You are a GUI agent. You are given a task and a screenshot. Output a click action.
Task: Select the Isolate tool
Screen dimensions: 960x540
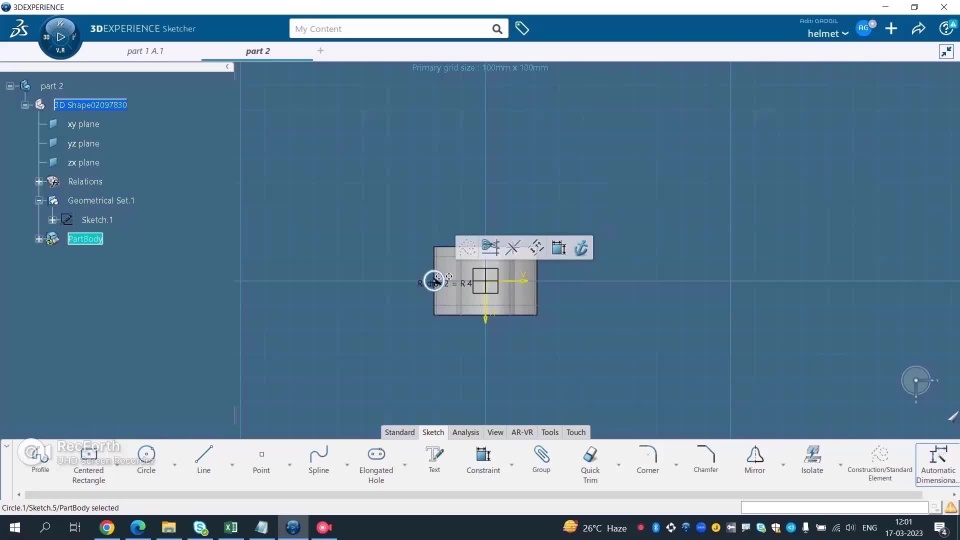click(x=812, y=460)
